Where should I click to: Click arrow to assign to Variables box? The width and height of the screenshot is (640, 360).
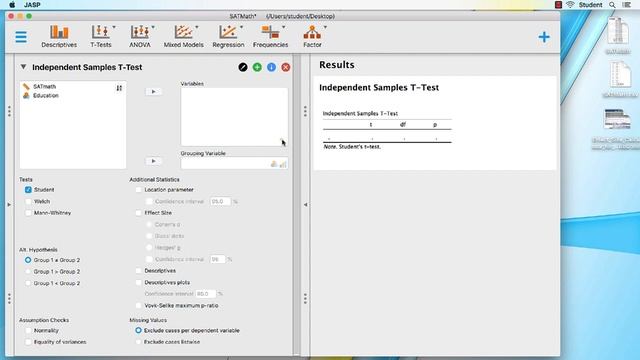coord(153,91)
